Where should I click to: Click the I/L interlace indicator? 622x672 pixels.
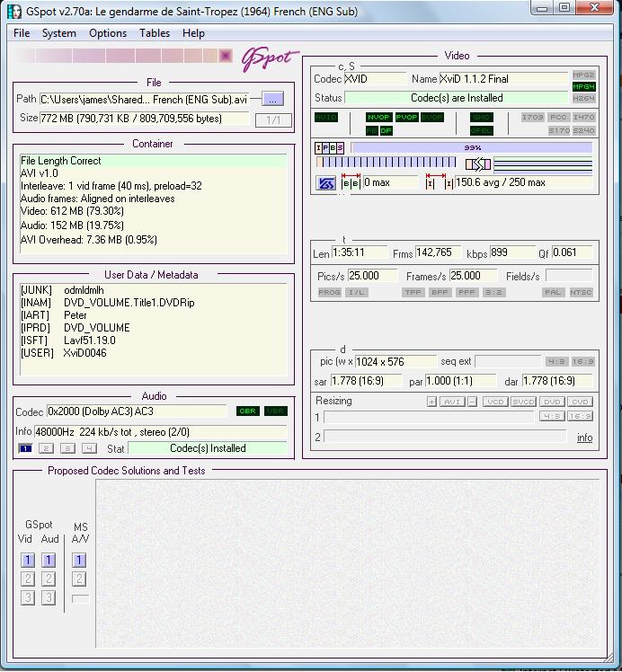pos(356,292)
